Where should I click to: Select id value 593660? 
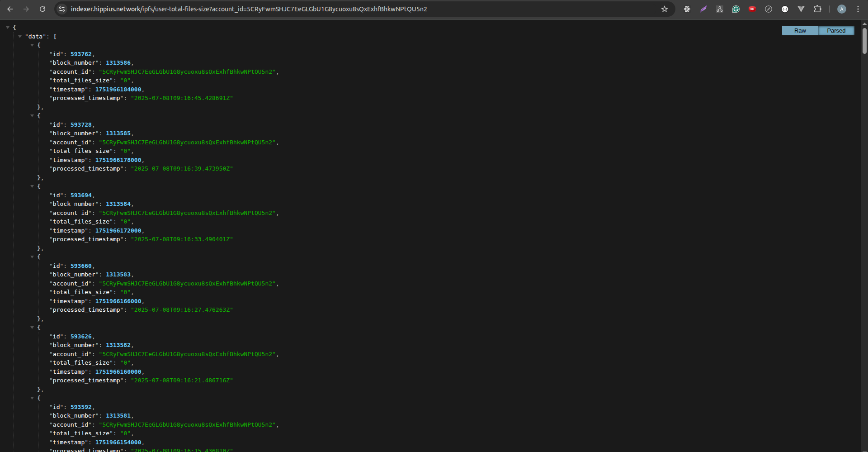pos(81,266)
